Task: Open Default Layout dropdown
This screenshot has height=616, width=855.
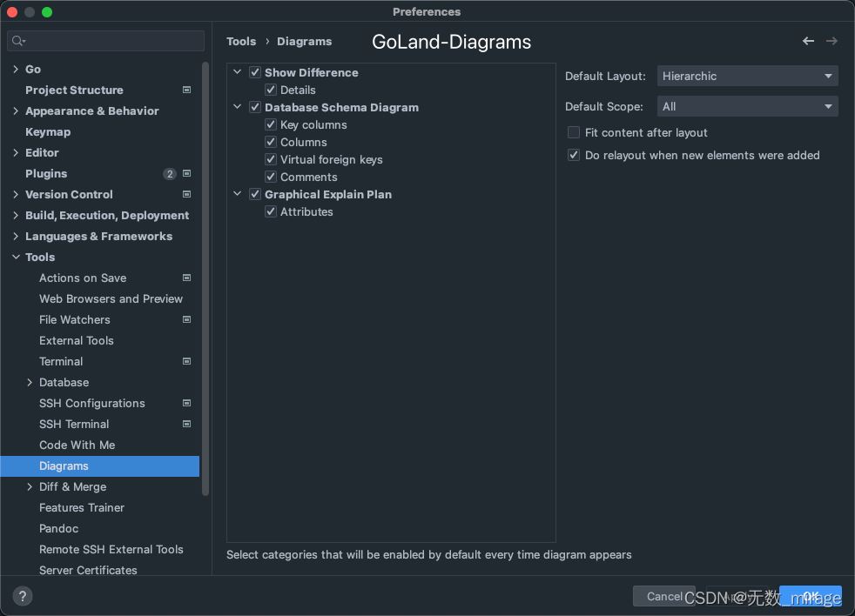Action: 747,76
